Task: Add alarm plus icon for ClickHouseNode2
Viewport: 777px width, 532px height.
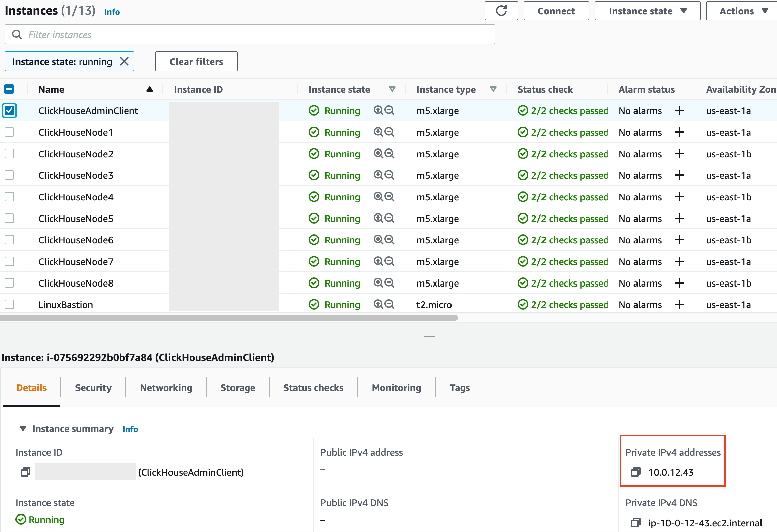Action: coord(679,154)
